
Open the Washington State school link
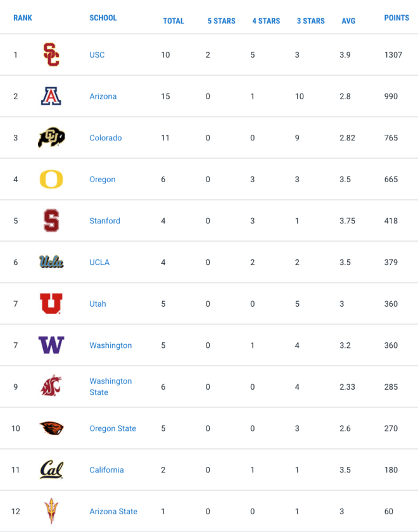111,387
